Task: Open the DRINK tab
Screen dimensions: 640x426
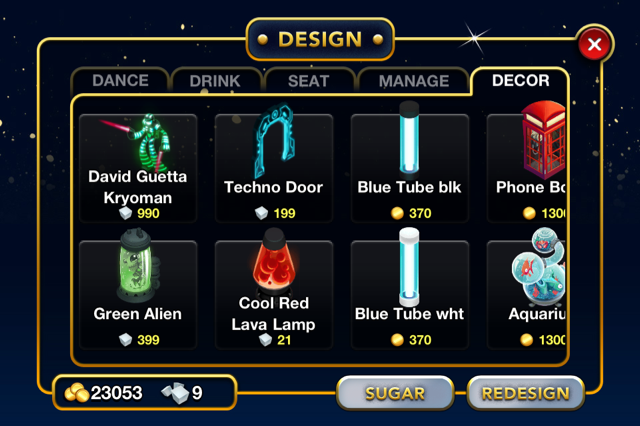Action: point(215,81)
